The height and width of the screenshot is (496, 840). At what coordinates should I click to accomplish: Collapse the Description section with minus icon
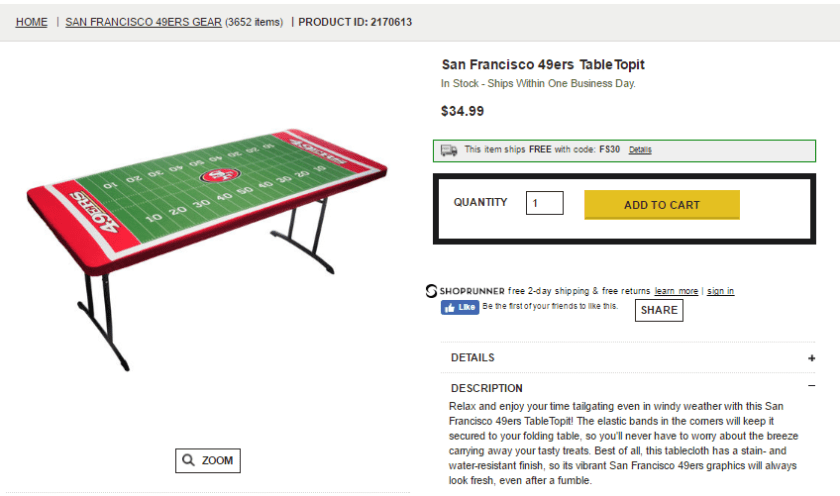(x=812, y=388)
